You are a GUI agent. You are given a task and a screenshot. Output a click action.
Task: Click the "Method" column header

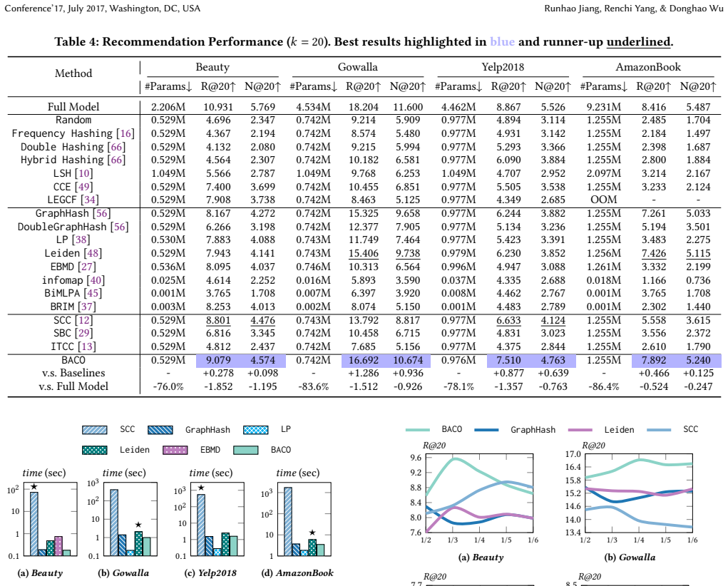tap(73, 73)
